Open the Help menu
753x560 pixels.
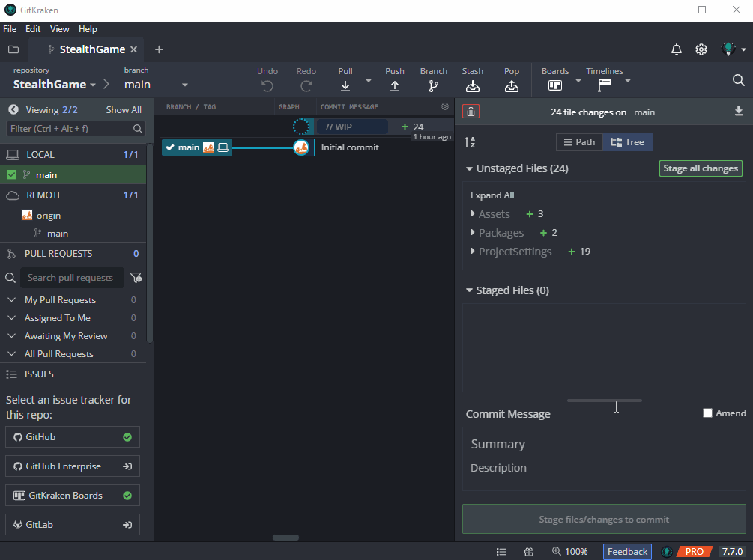pos(88,28)
